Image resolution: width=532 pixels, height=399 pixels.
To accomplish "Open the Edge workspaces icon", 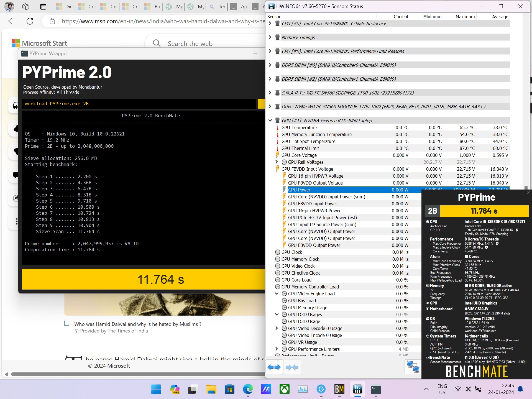I will [x=26, y=7].
